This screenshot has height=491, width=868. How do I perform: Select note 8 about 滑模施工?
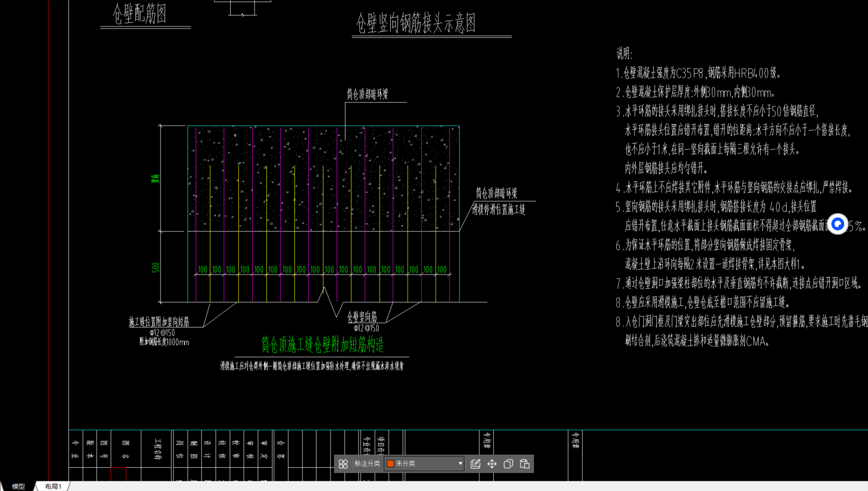click(x=704, y=303)
